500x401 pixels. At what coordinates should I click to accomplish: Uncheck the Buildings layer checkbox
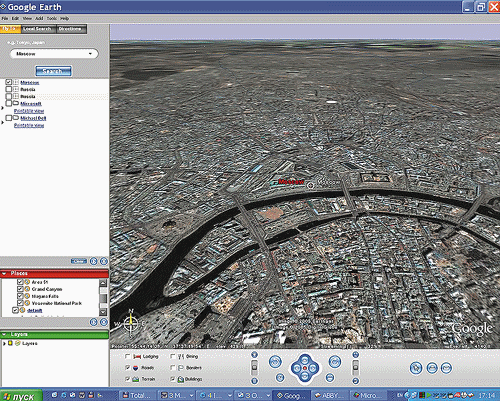[x=173, y=379]
